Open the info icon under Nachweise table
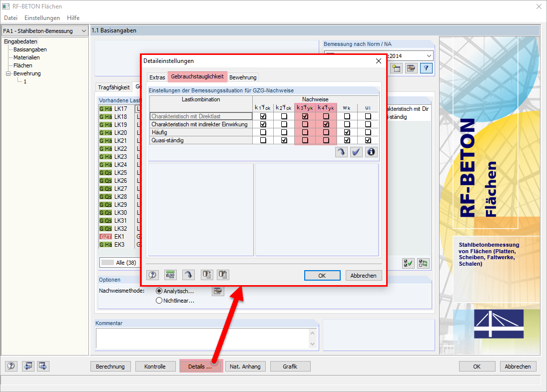The width and height of the screenshot is (547, 392). pyautogui.click(x=371, y=152)
